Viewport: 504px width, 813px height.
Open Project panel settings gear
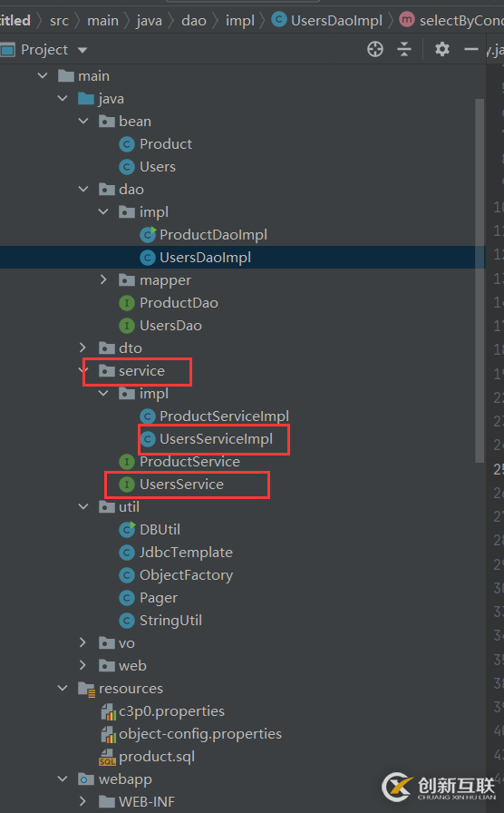[441, 49]
